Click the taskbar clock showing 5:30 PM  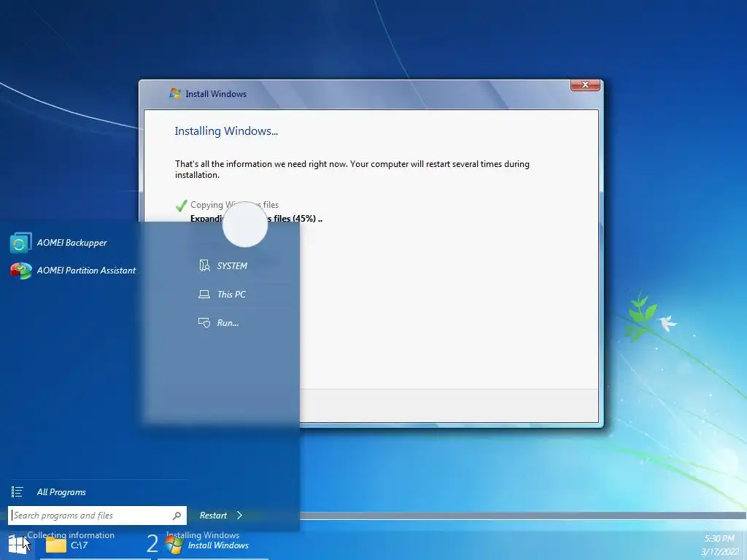coord(719,539)
